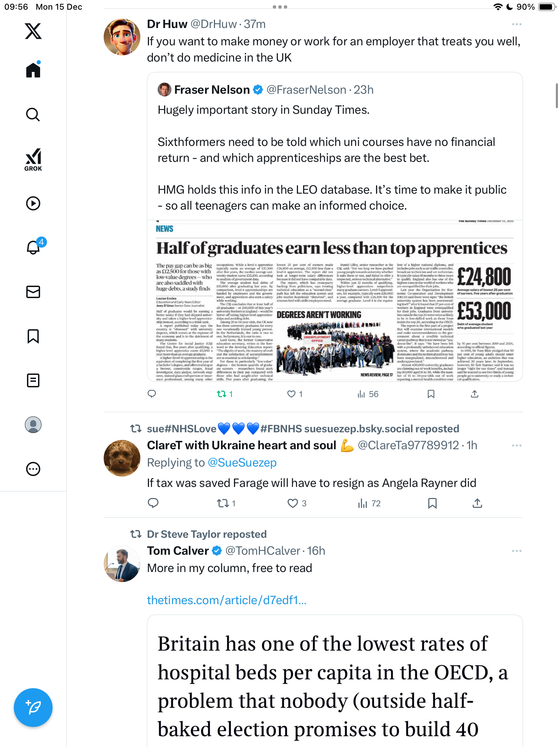The image size is (560, 747).
Task: Go to Home feed
Action: point(33,70)
